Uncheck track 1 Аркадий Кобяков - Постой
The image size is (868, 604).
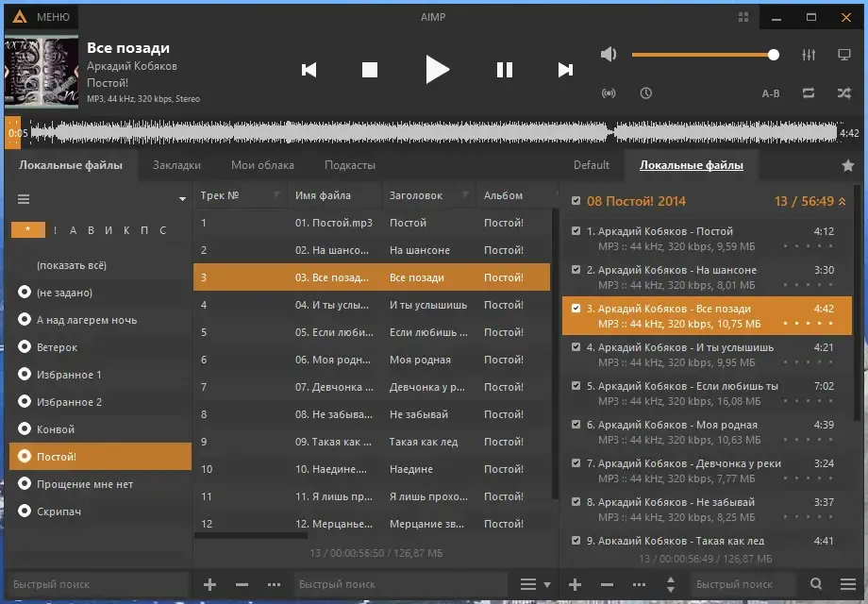click(x=576, y=231)
